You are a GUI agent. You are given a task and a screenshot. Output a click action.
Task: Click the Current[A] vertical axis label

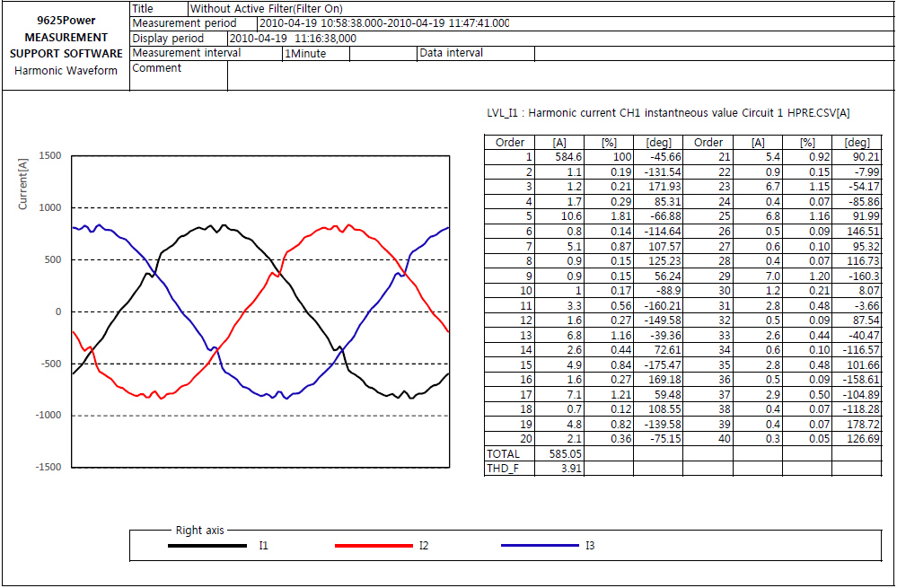(x=23, y=182)
